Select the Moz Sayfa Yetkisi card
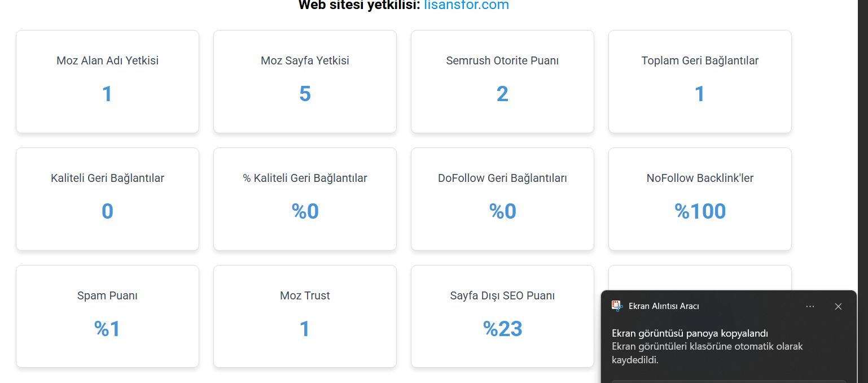The width and height of the screenshot is (868, 383). coord(305,81)
